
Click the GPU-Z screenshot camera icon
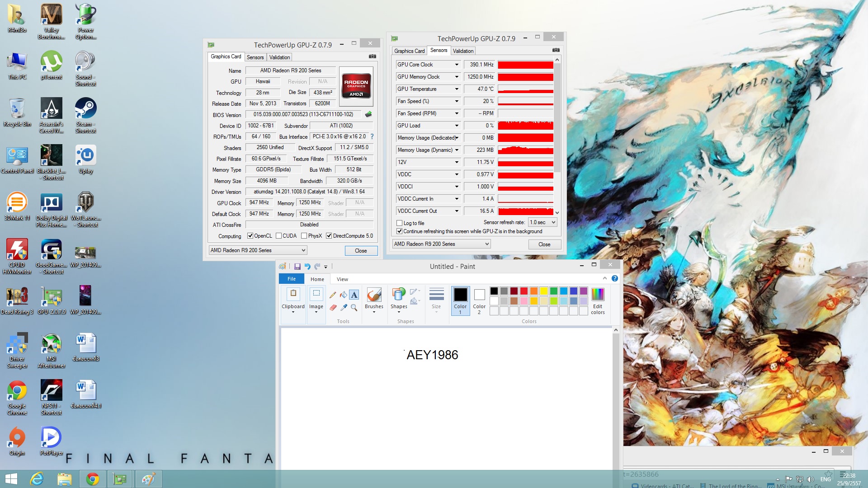pyautogui.click(x=372, y=56)
